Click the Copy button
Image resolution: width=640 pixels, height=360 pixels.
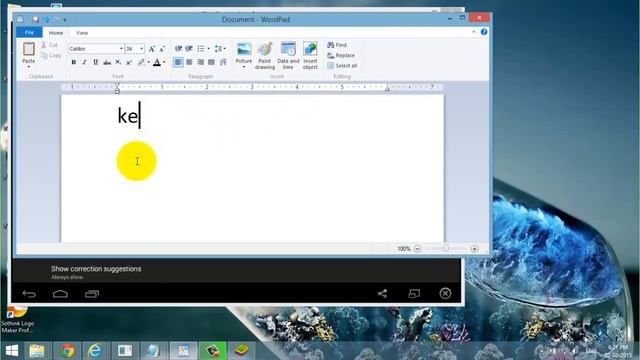coord(51,56)
